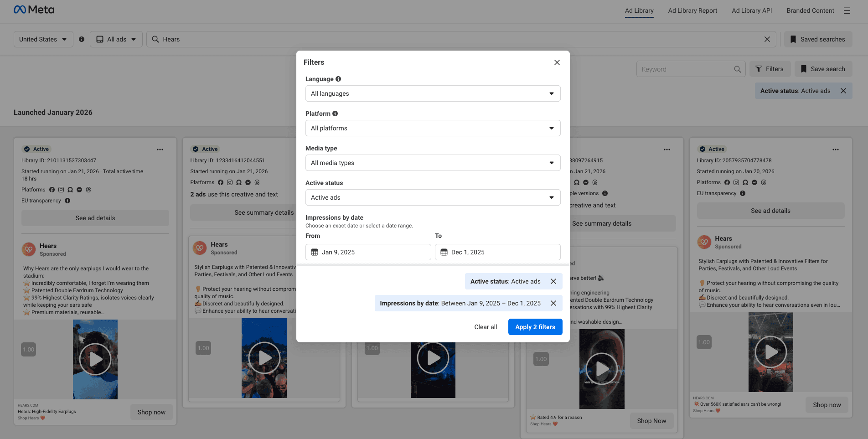Play the stadium video on last ad
Image resolution: width=868 pixels, height=439 pixels.
pos(770,352)
